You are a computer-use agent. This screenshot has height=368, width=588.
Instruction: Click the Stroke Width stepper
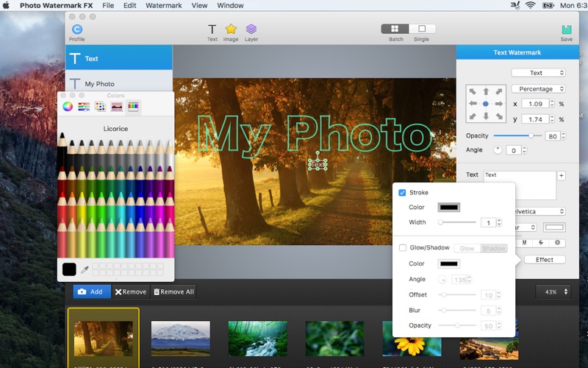coord(499,223)
